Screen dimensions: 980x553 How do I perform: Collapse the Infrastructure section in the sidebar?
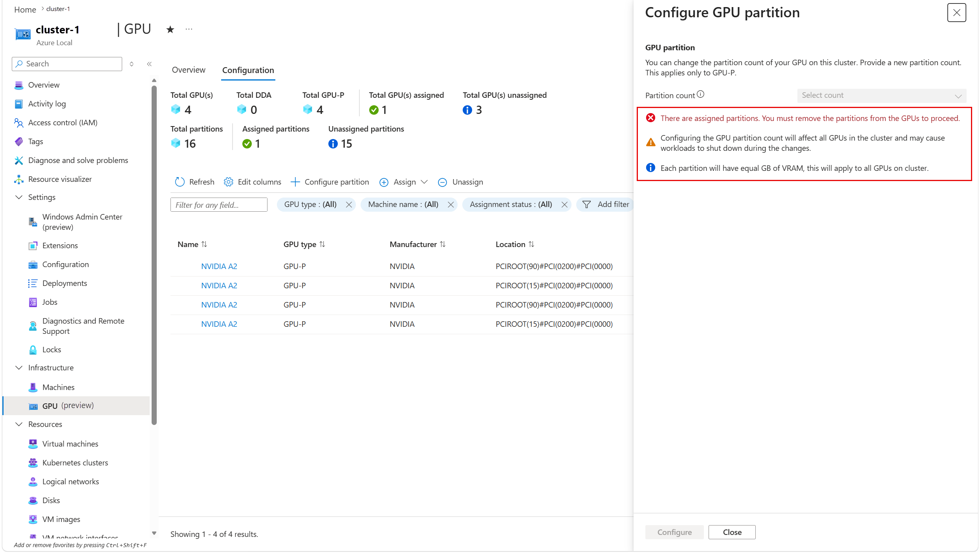tap(18, 368)
